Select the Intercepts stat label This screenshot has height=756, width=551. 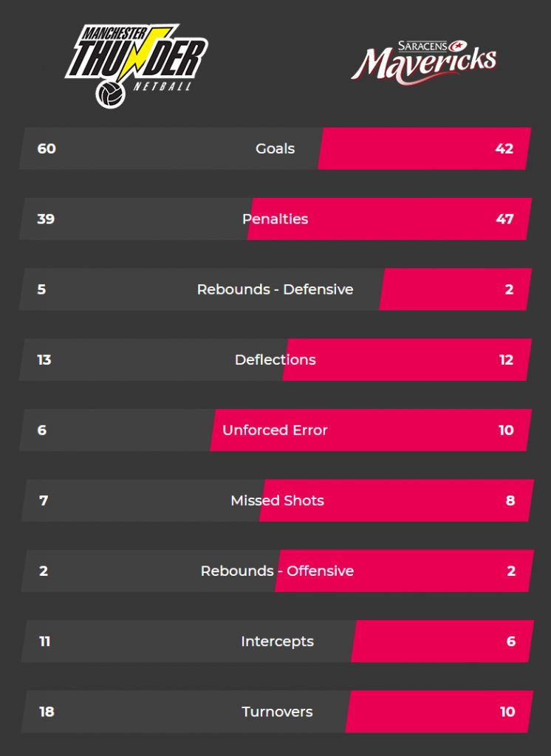[278, 642]
